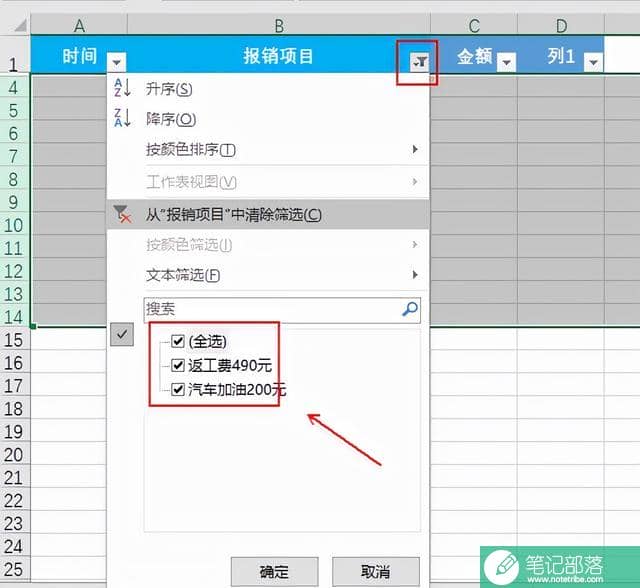Viewport: 640px width, 588px height.
Task: Expand the 工作表视图 submenu arrow
Action: point(415,182)
